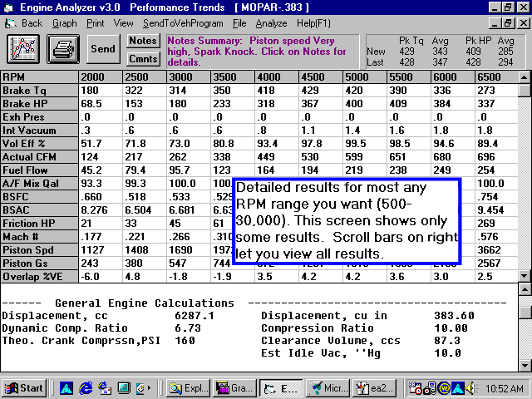Click the Engine Analyzer title bar icon
This screenshot has height=399, width=532.
tap(9, 7)
